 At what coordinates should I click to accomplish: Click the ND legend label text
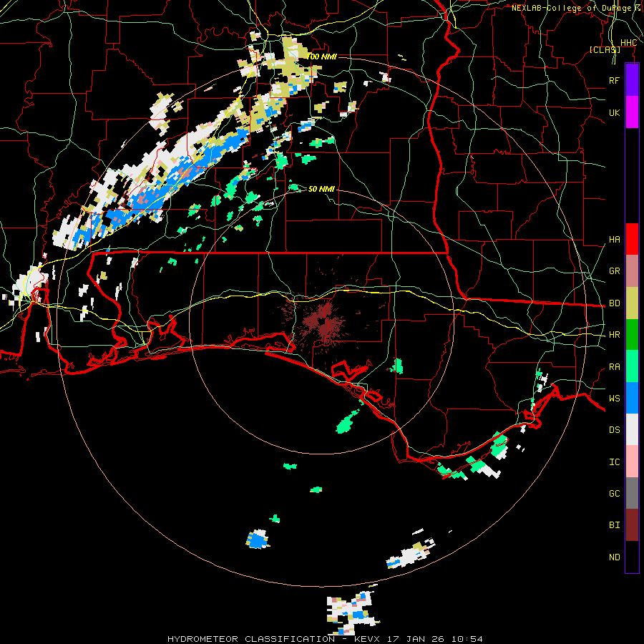614,557
